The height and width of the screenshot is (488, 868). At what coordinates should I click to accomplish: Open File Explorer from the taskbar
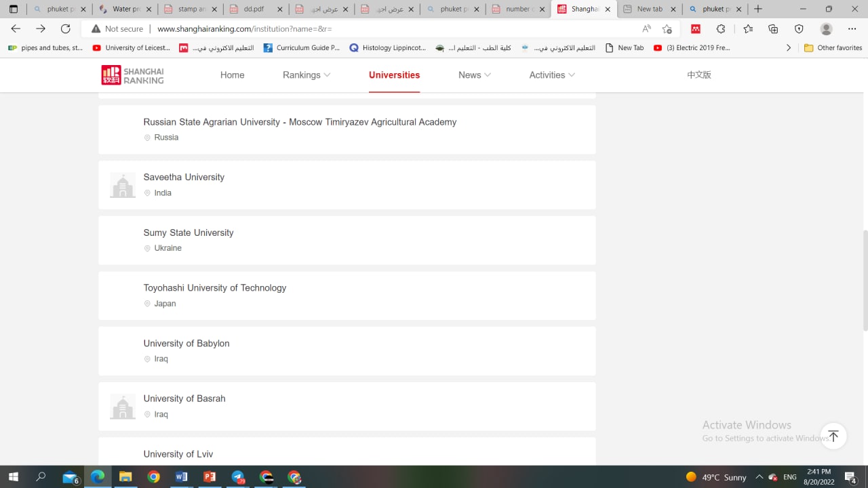125,477
